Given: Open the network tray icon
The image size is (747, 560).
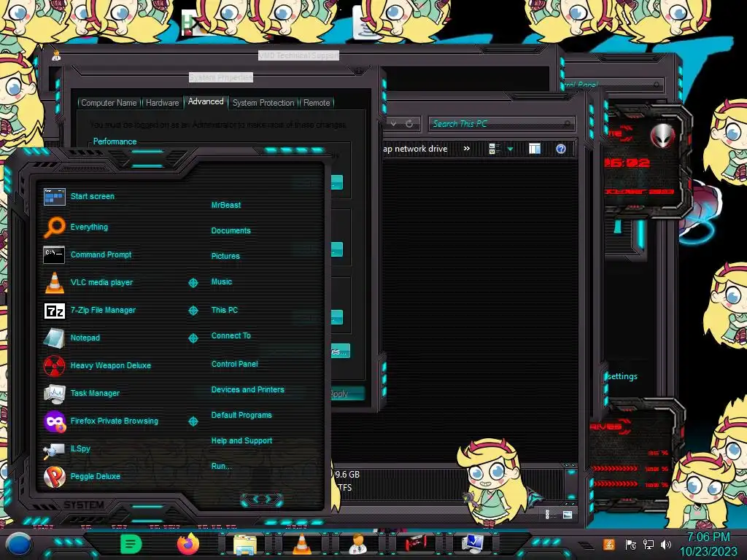Looking at the screenshot, I should coord(649,544).
